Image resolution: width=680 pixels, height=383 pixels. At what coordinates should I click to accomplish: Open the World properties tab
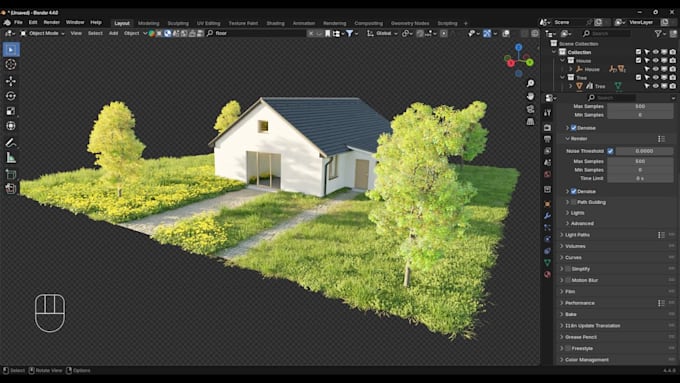(547, 174)
